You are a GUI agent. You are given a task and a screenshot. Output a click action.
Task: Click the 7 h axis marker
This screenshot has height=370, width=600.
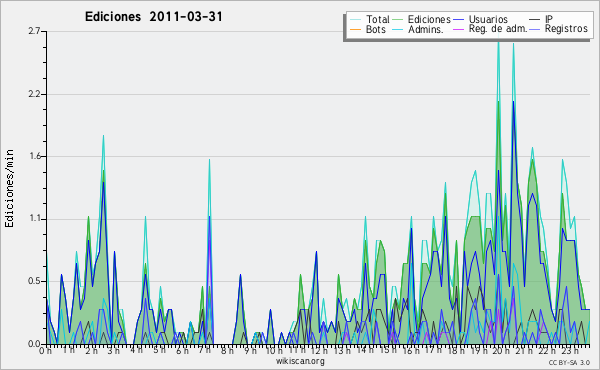[x=204, y=350]
